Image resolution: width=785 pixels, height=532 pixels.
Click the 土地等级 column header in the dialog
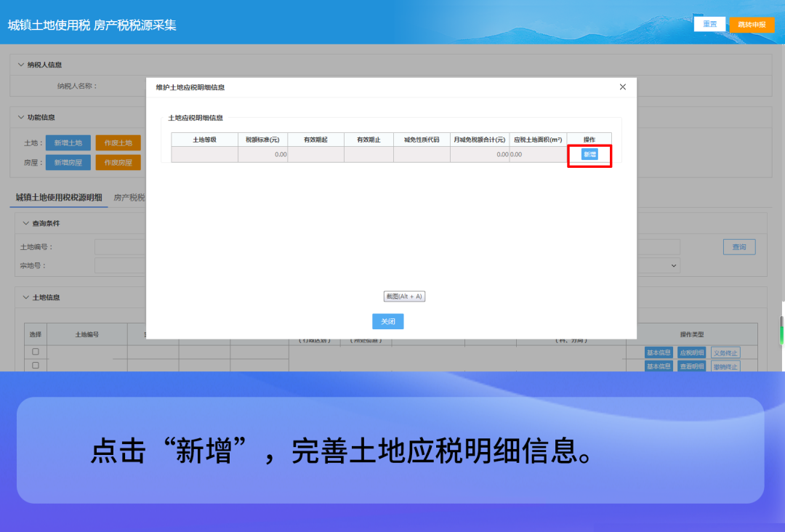click(x=204, y=140)
